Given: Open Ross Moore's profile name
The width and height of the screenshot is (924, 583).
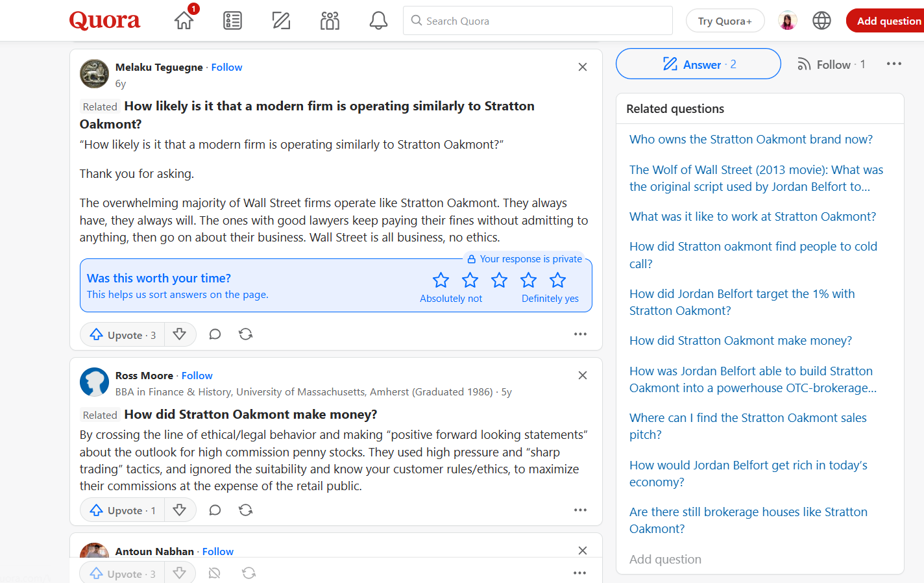Looking at the screenshot, I should click(x=144, y=375).
